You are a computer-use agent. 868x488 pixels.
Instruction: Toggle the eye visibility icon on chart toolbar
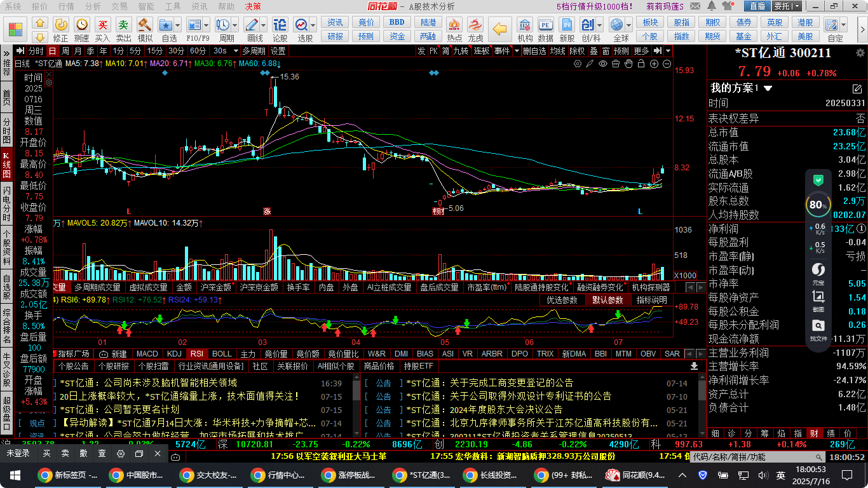point(603,64)
